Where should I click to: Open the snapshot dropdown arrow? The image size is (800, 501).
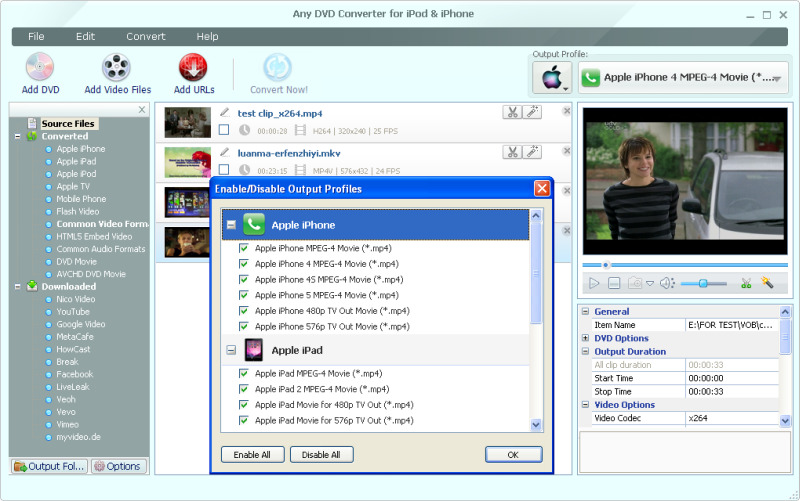[x=650, y=284]
